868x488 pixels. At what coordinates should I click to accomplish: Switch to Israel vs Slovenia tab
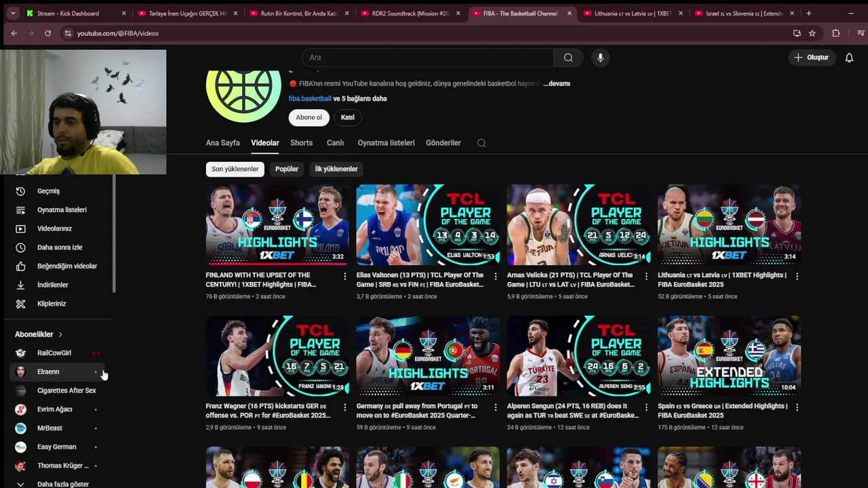(744, 13)
